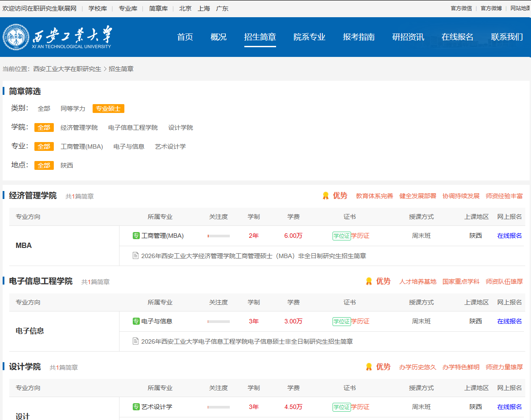This screenshot has height=420, width=531.
Task: Filter by 经济管理学院
Action: coord(79,127)
